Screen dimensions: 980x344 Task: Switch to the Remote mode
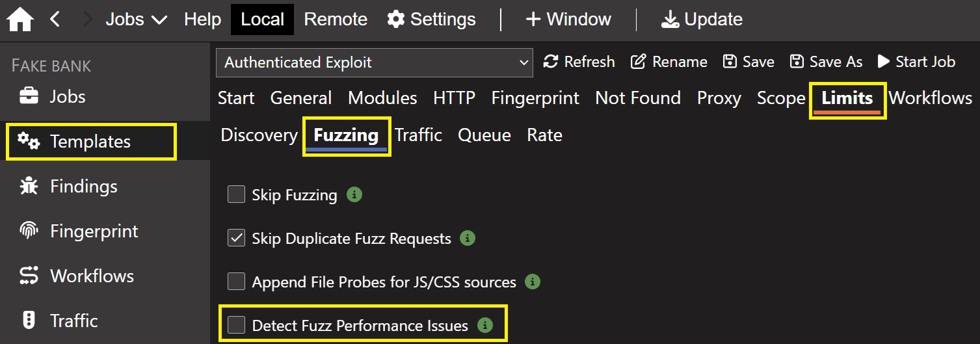[x=336, y=20]
